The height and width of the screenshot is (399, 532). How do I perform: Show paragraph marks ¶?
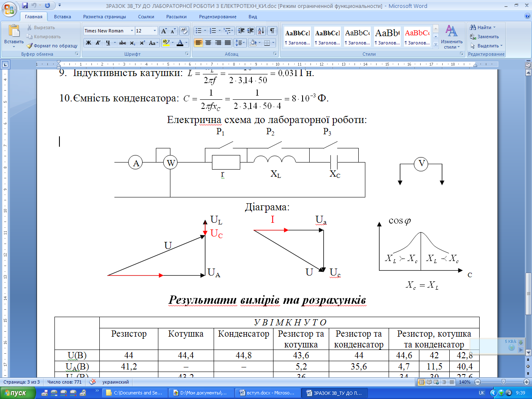[x=272, y=31]
